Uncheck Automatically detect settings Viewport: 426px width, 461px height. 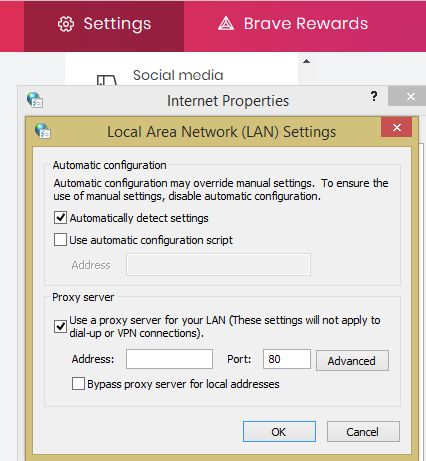[60, 218]
